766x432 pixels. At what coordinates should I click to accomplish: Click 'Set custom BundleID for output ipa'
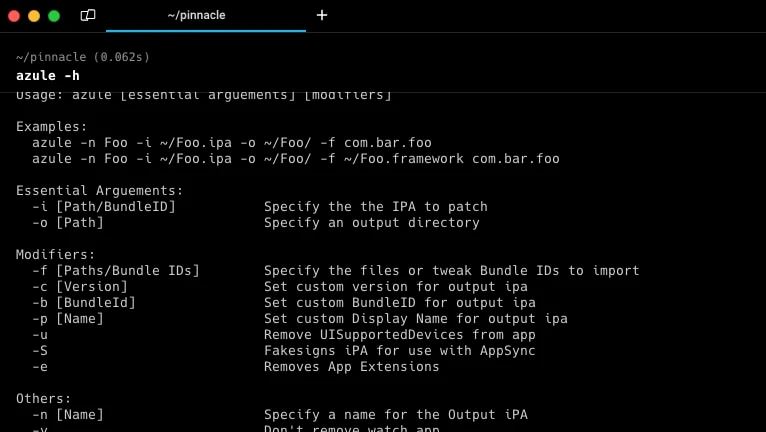point(400,303)
